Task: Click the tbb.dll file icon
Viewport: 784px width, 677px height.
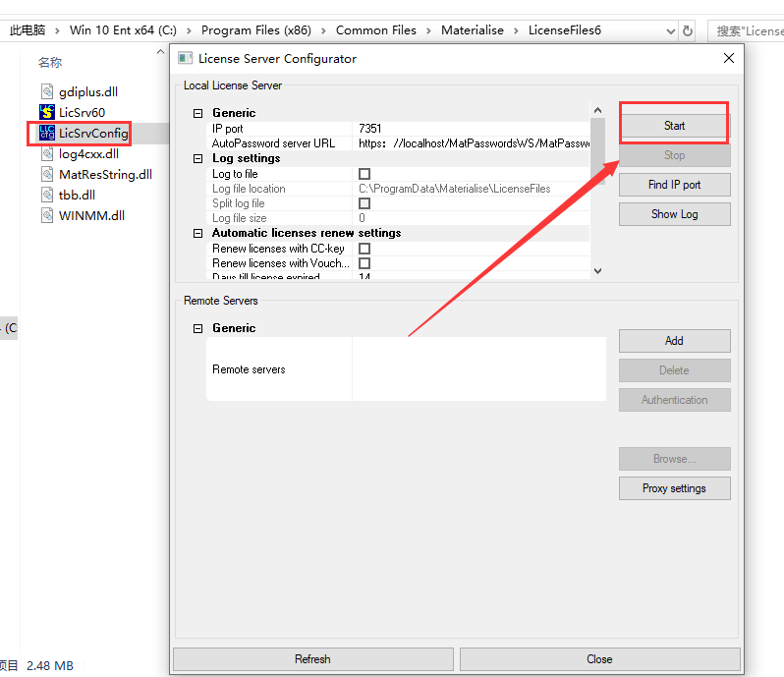Action: point(47,195)
